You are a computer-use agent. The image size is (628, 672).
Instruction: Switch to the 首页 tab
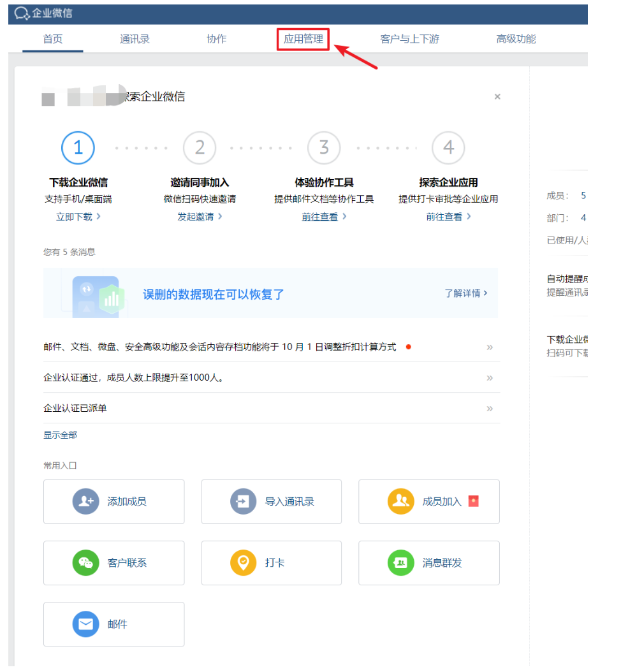(53, 39)
